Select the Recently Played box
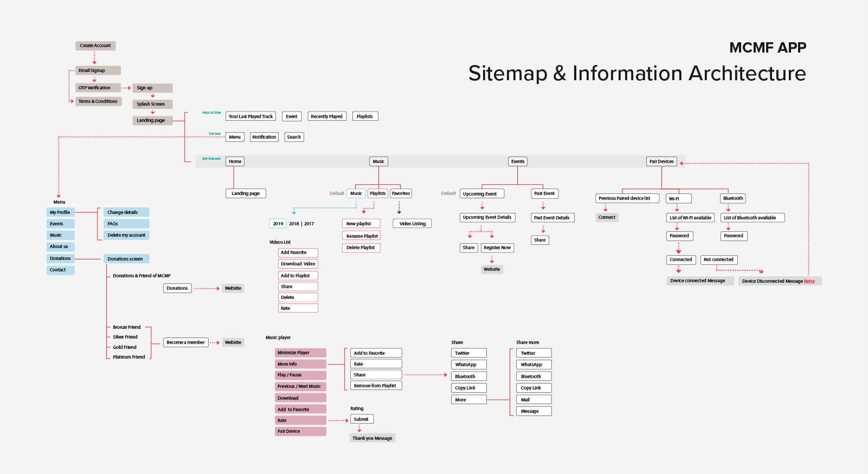This screenshot has height=474, width=868. pos(327,116)
